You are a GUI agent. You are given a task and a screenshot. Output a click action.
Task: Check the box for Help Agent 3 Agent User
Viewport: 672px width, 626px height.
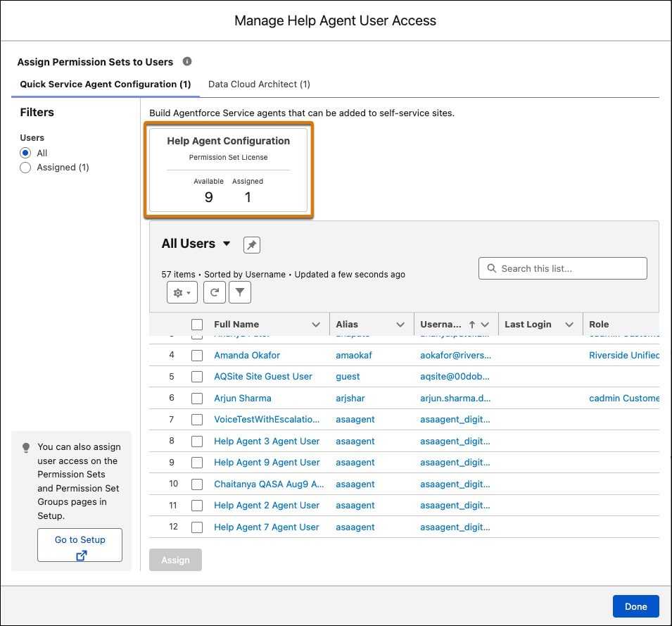tap(197, 442)
